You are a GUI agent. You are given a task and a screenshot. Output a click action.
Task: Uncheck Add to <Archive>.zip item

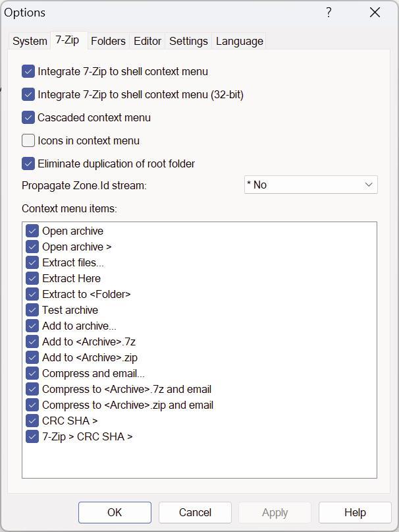(32, 357)
